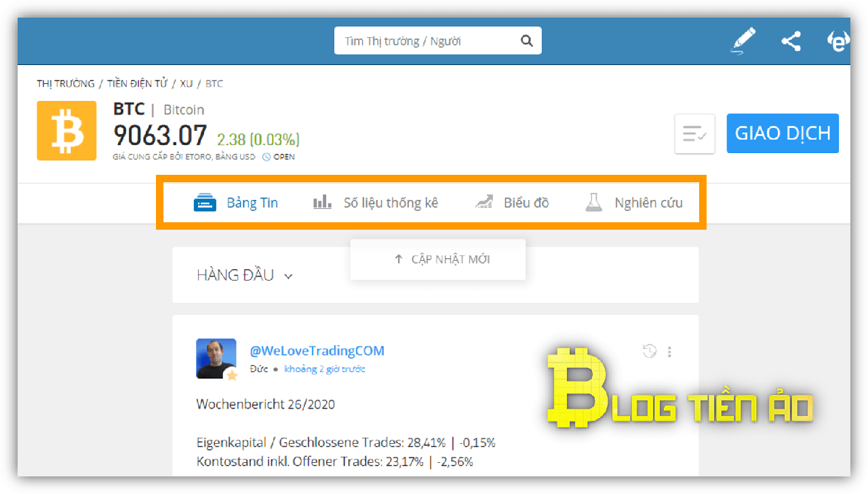Open the @WeLoveTradingCOM profile link

[317, 350]
